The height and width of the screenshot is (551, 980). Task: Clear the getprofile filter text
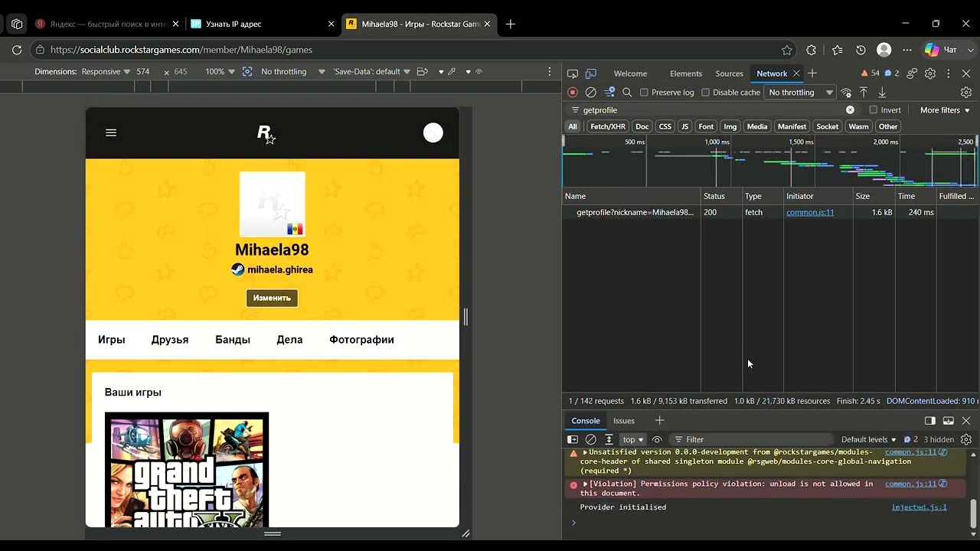(x=850, y=110)
